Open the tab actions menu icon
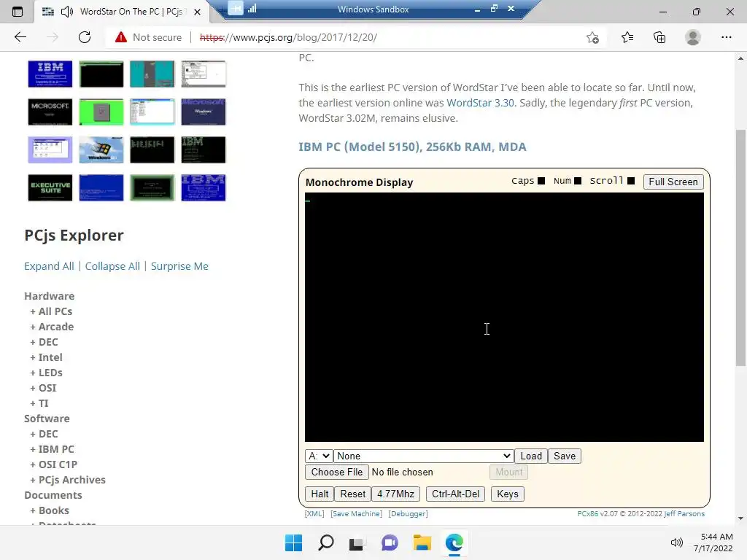This screenshot has height=560, width=747. [18, 12]
